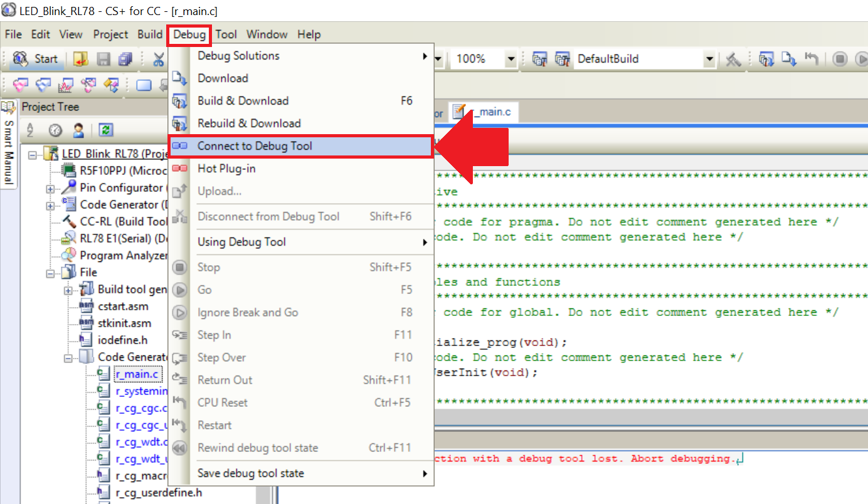Click the Rebuild Project icon next to DefaultBuild
Screen dimensions: 868x504
coord(562,59)
